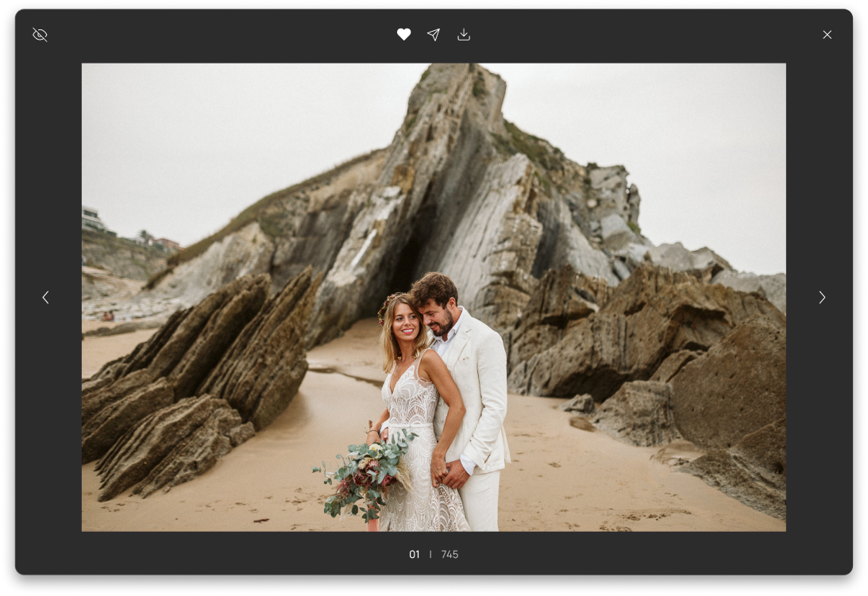Click the divider between 01 and 745
The image size is (868, 596).
pos(430,555)
